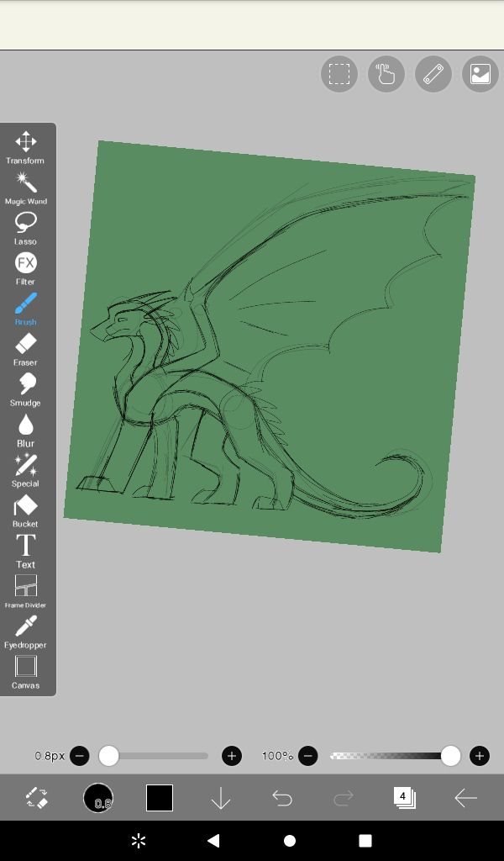Decrease brush thickness with minus button
The height and width of the screenshot is (861, 504).
pos(80,756)
